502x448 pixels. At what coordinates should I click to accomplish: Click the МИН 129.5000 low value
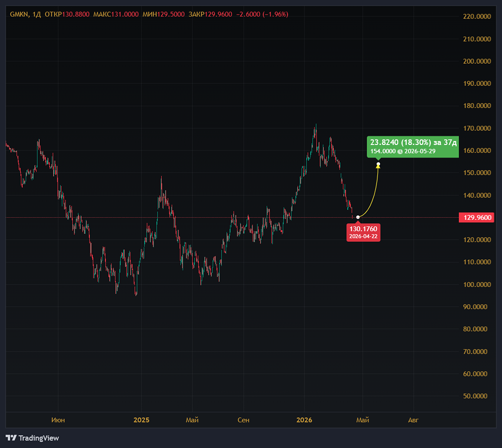point(164,15)
